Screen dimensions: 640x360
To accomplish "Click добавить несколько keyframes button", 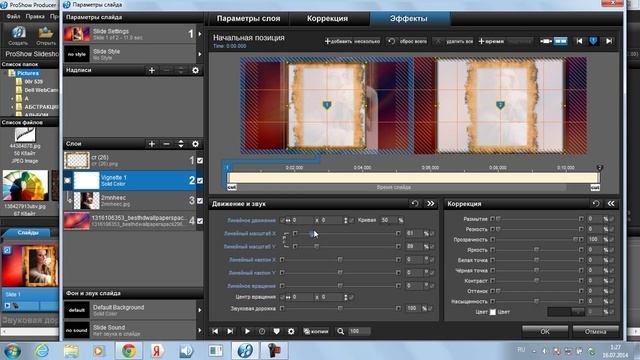I will [x=352, y=41].
